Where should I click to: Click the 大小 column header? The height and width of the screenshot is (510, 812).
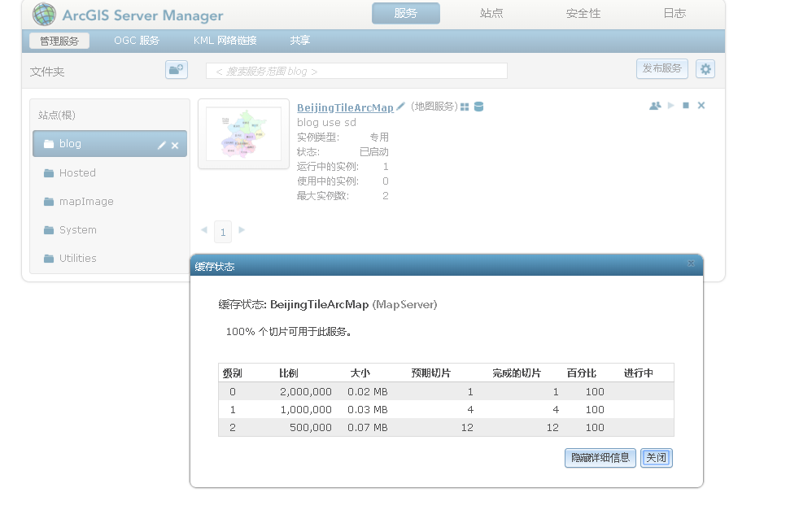click(x=360, y=373)
